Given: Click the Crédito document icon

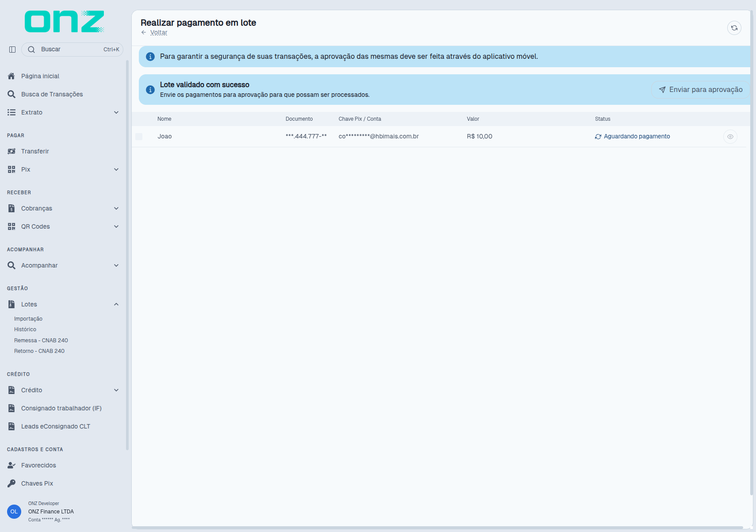Looking at the screenshot, I should tap(11, 390).
